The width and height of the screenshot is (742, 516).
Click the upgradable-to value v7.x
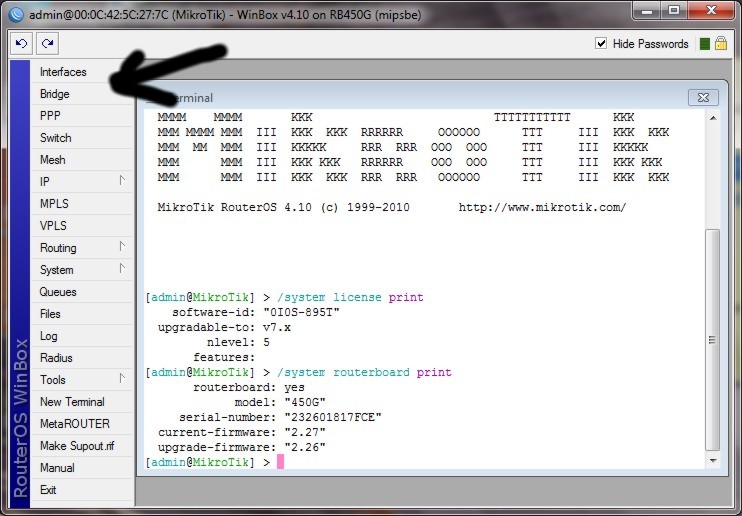tap(277, 327)
